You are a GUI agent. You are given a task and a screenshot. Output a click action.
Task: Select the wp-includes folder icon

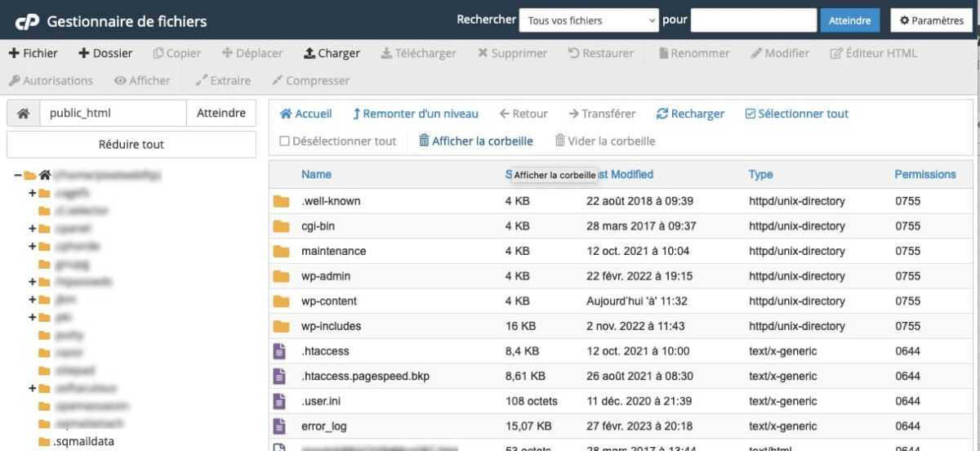(282, 326)
